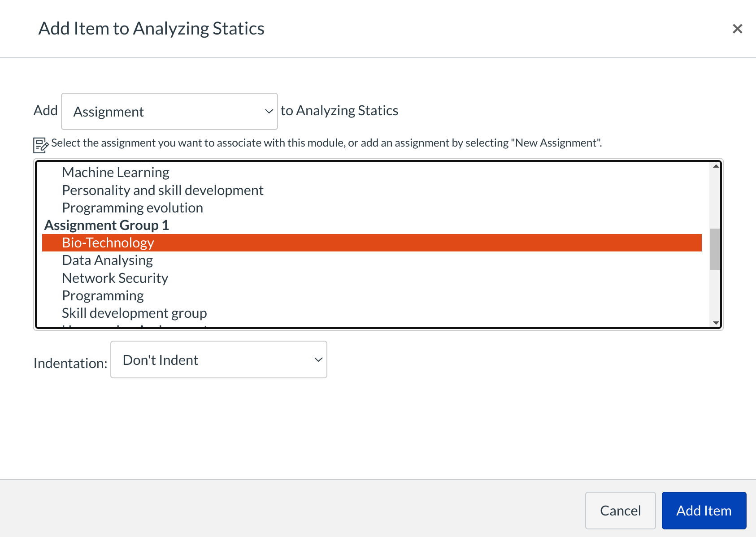756x537 pixels.
Task: Click the assignment edit icon beside instructions
Action: tap(40, 145)
